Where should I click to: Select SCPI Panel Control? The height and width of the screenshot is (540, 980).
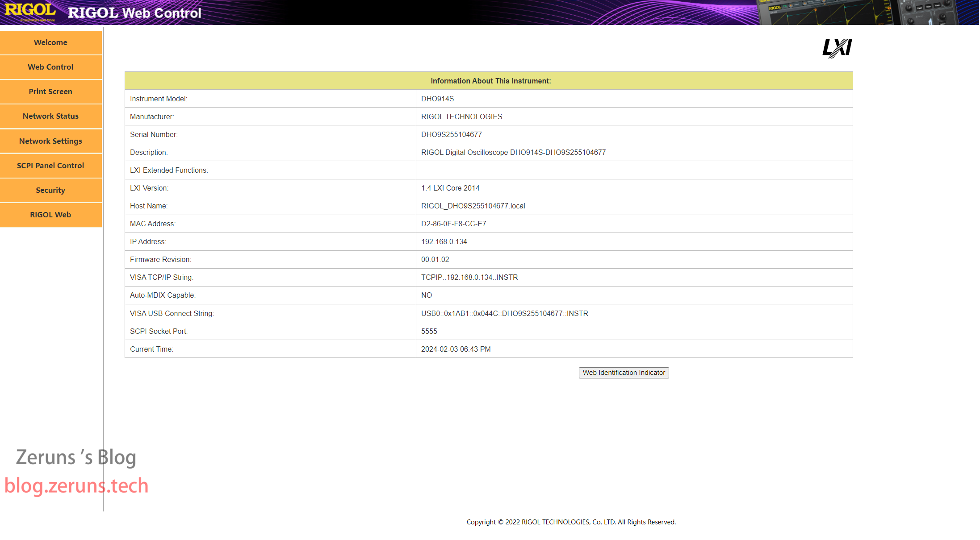tap(50, 166)
